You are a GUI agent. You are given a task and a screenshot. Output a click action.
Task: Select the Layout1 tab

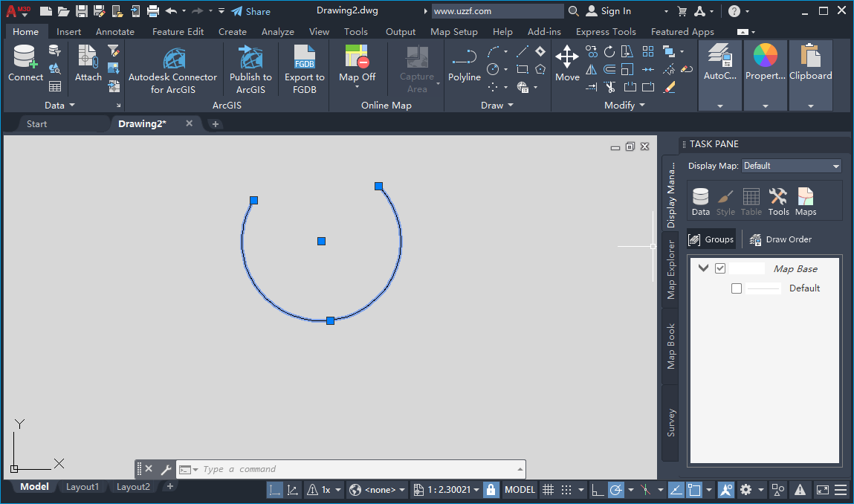tap(83, 486)
